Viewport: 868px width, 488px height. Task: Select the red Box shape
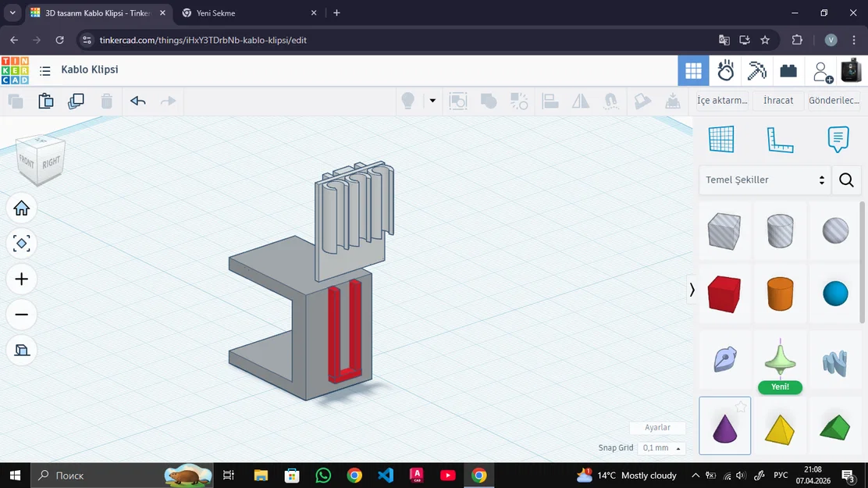[x=724, y=294]
